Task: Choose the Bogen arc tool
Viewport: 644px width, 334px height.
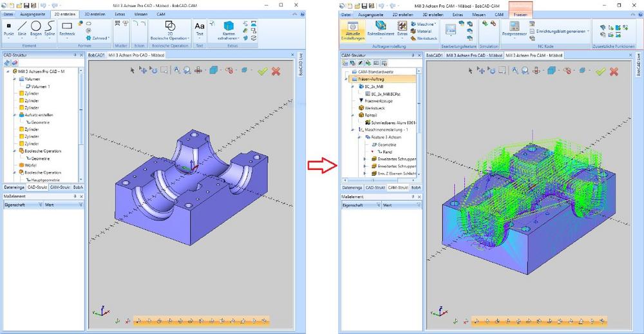Action: (x=35, y=30)
